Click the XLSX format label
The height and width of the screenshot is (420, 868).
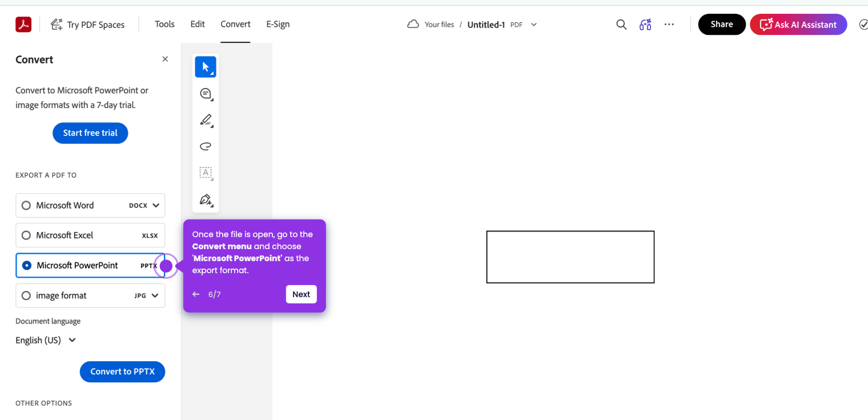click(150, 235)
